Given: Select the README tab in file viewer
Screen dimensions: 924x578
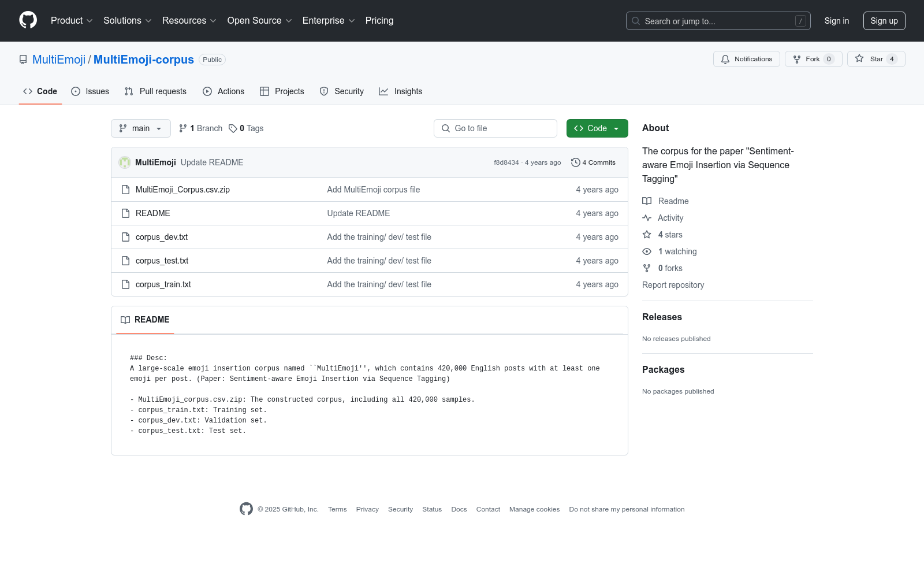Looking at the screenshot, I should [145, 320].
